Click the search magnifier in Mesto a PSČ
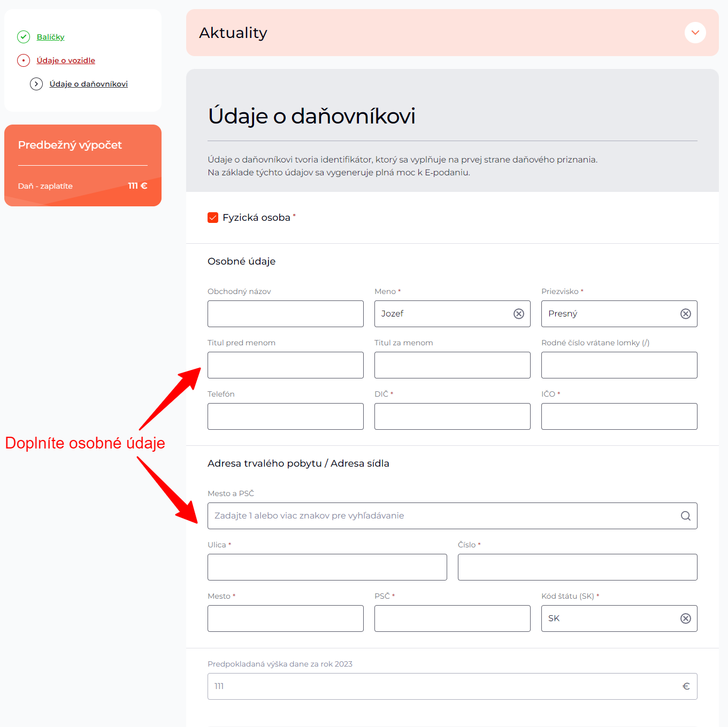The width and height of the screenshot is (728, 727). pos(686,516)
